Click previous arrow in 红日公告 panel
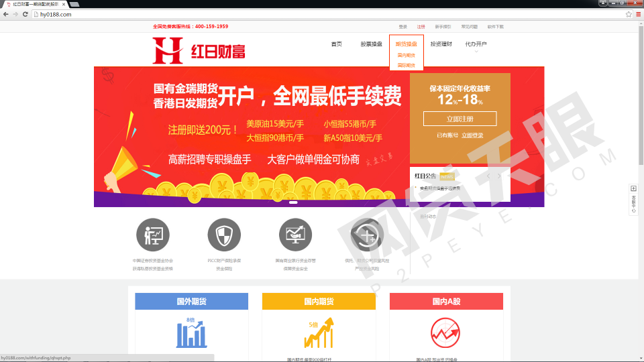The image size is (644, 362). [x=488, y=176]
